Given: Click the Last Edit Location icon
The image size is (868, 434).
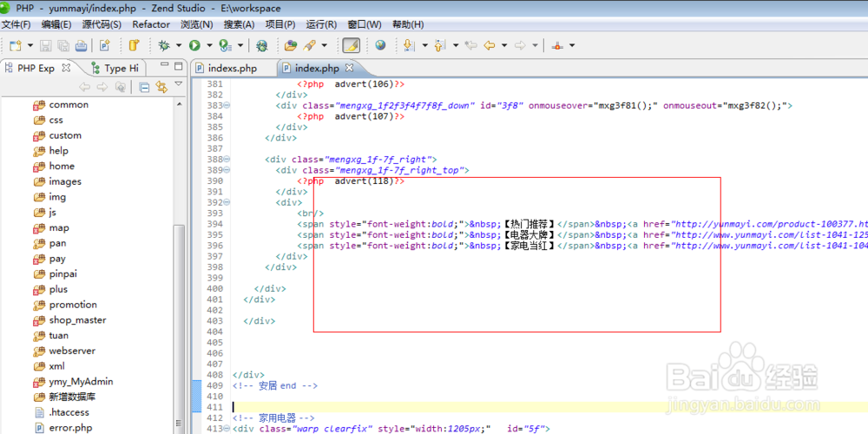Looking at the screenshot, I should tap(471, 45).
